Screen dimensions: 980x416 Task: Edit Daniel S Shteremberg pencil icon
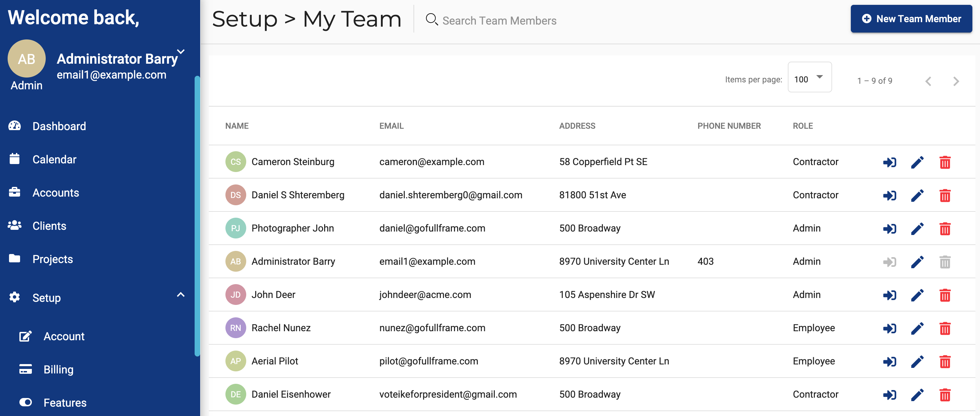pyautogui.click(x=917, y=196)
